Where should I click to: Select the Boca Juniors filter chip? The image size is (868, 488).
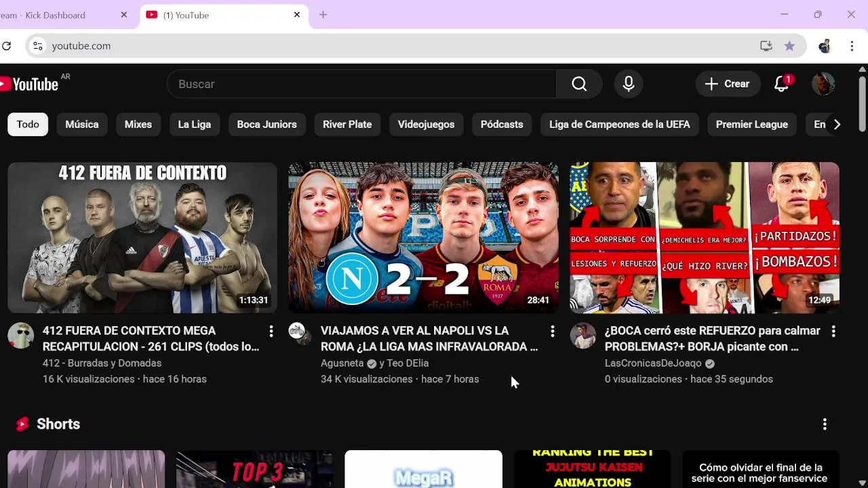267,125
